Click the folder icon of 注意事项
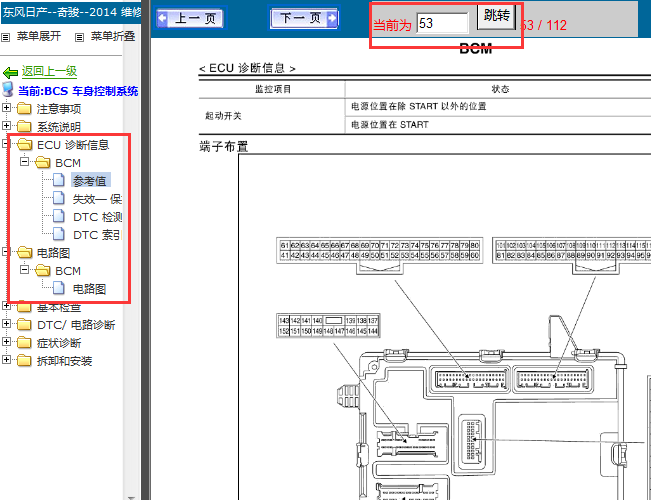Viewport: 651px width, 500px height. (x=24, y=108)
